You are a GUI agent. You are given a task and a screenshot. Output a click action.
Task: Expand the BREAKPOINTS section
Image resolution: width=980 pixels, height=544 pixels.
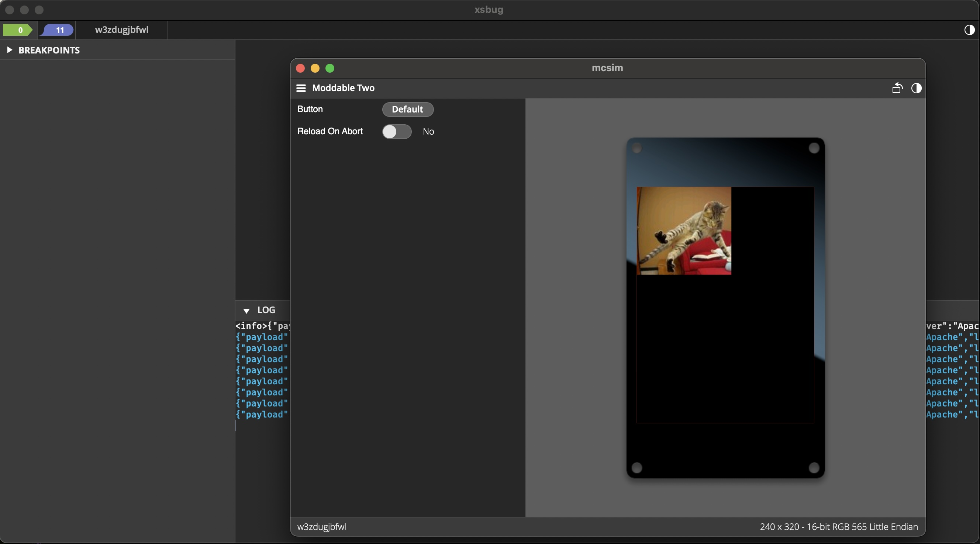[x=10, y=50]
